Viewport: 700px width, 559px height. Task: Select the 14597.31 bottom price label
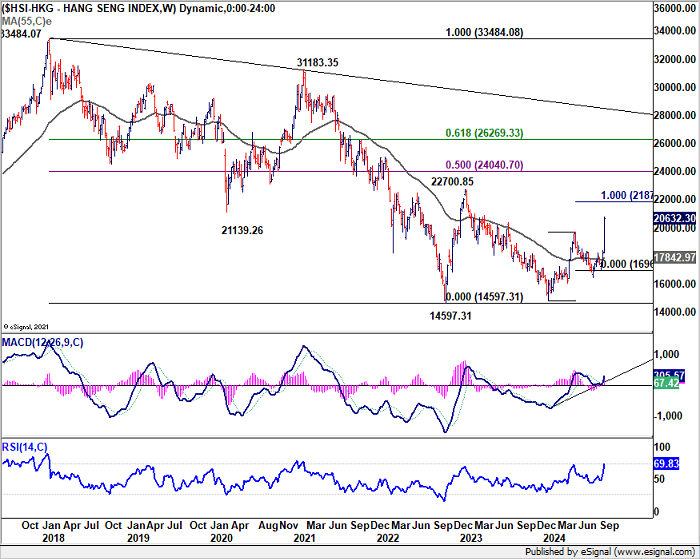coord(450,316)
